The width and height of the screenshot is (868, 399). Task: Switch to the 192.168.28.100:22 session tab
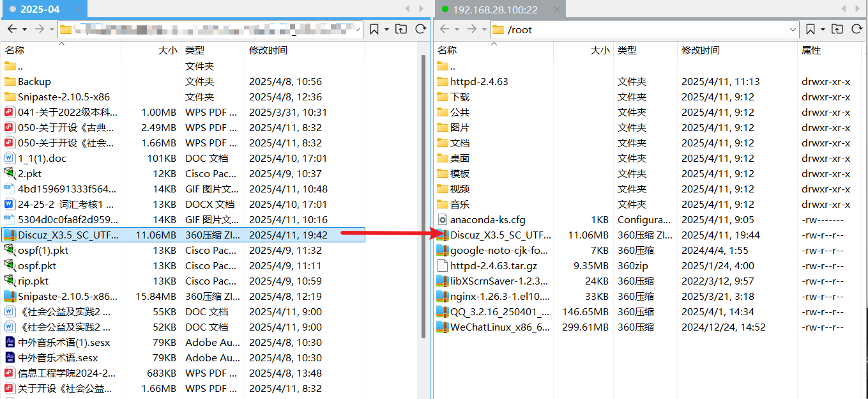click(500, 9)
